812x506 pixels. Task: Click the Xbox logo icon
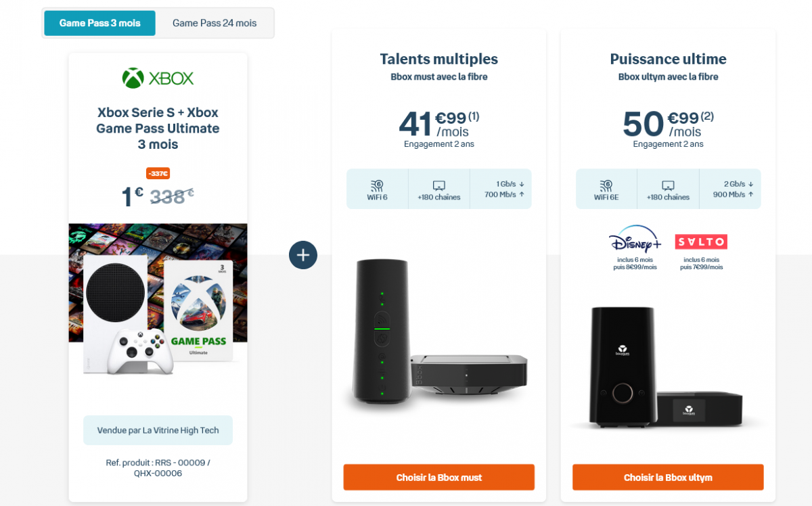(133, 78)
